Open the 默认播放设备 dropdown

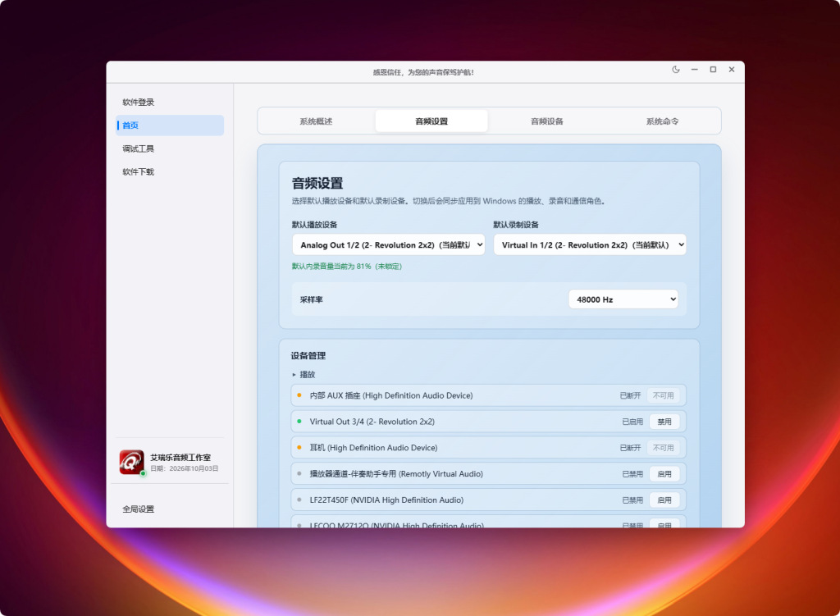(388, 244)
